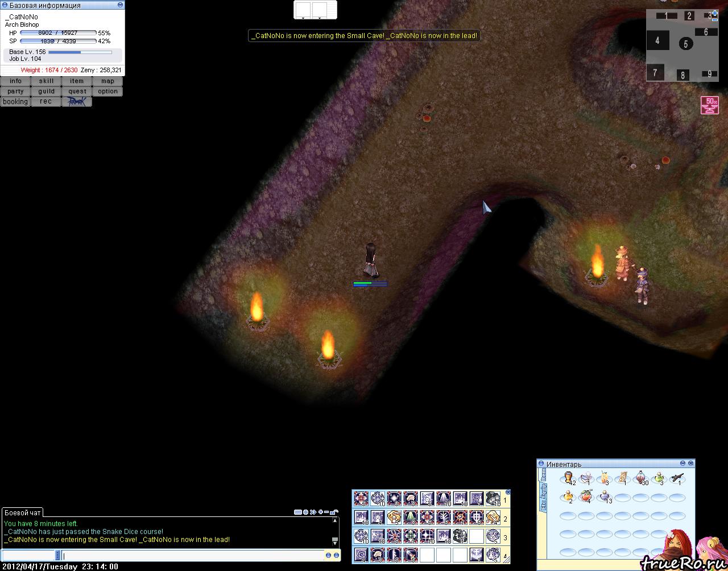
Task: Zoom out the minimap with minus button
Action: [x=715, y=19]
